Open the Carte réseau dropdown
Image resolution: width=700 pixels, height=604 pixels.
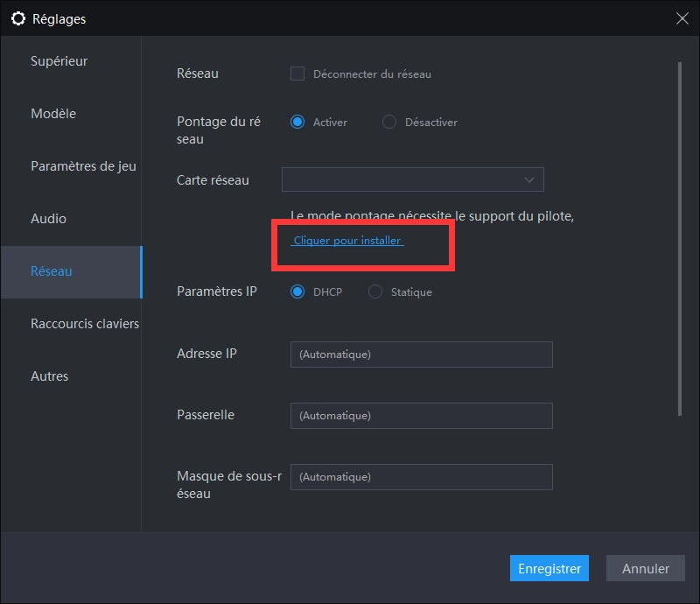point(412,179)
